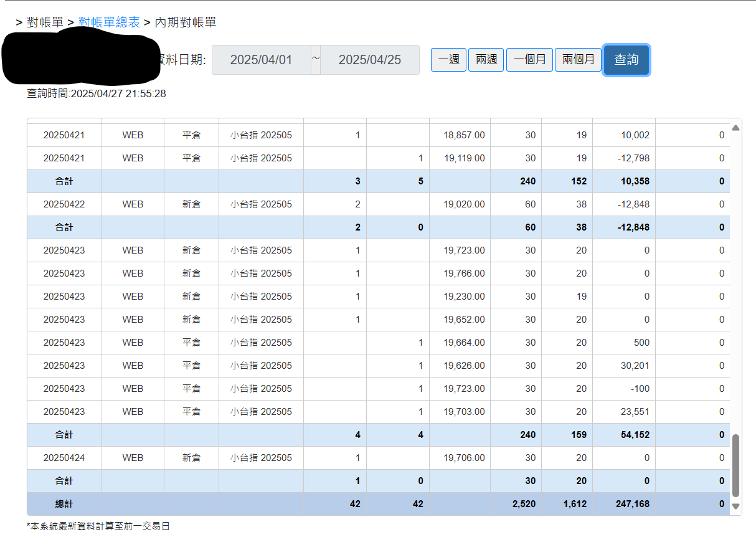Image resolution: width=756 pixels, height=537 pixels.
Task: Click the -100 profit cell
Action: coord(624,389)
